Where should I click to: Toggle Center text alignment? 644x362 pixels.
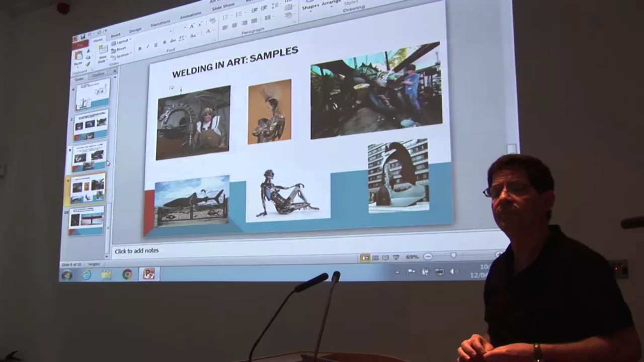[234, 25]
